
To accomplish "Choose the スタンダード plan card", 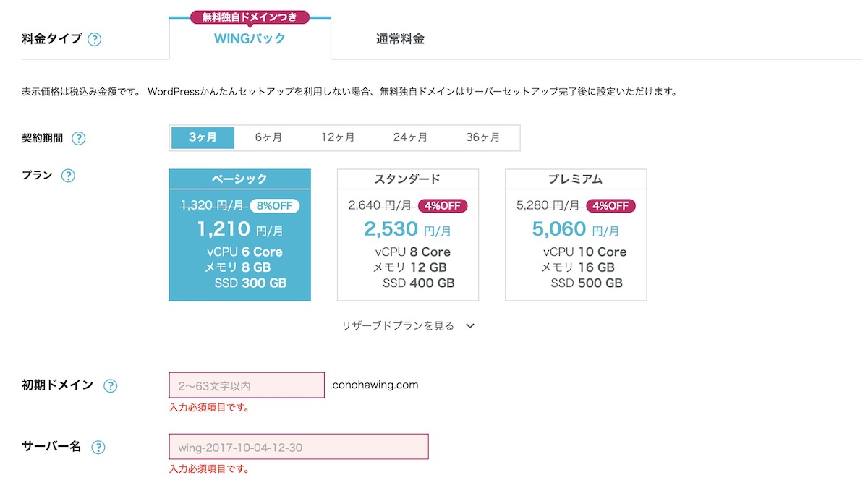I will (x=408, y=235).
